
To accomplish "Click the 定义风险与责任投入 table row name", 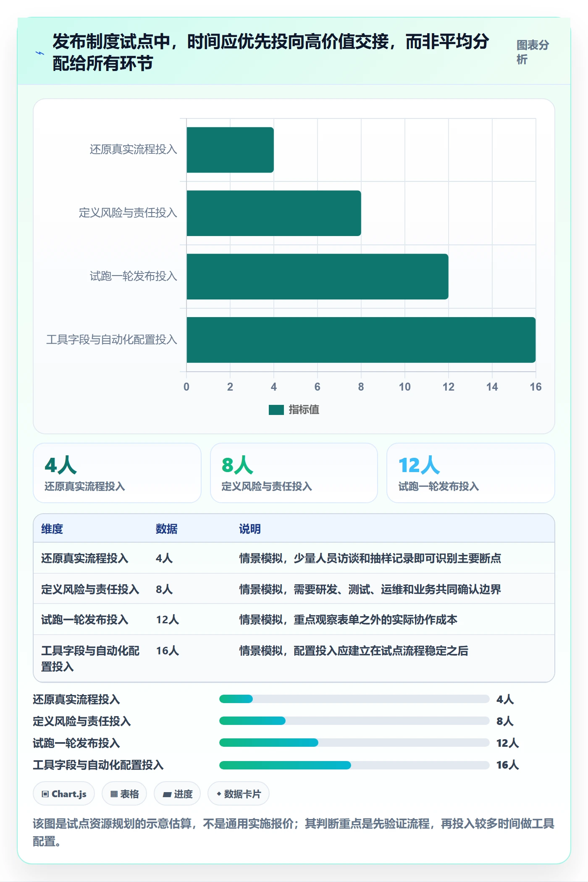I will pos(90,589).
